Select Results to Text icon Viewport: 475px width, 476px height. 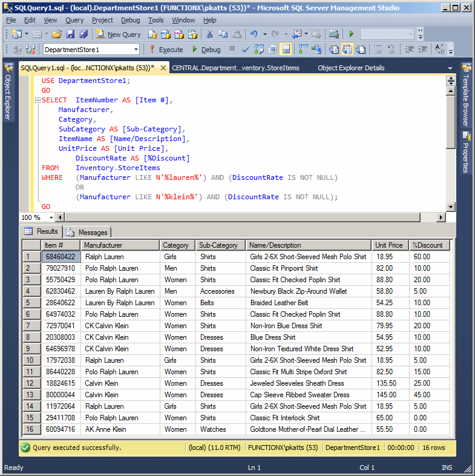pos(333,49)
